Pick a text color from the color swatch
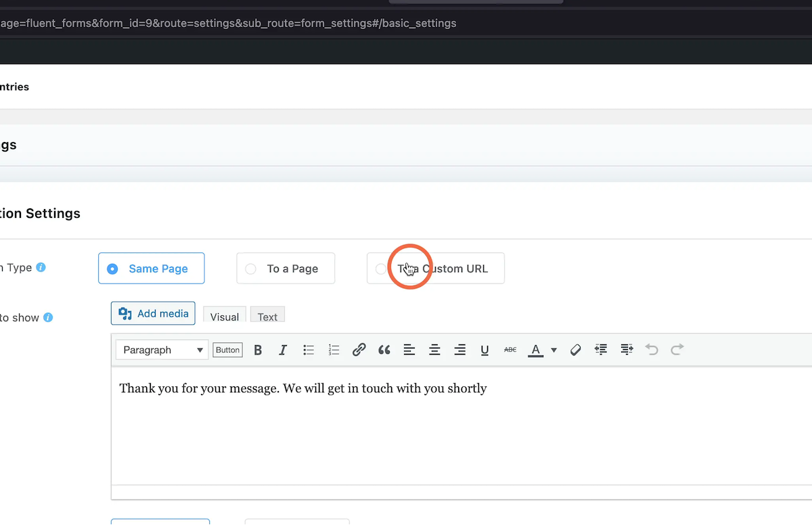The image size is (812, 525). tap(535, 350)
